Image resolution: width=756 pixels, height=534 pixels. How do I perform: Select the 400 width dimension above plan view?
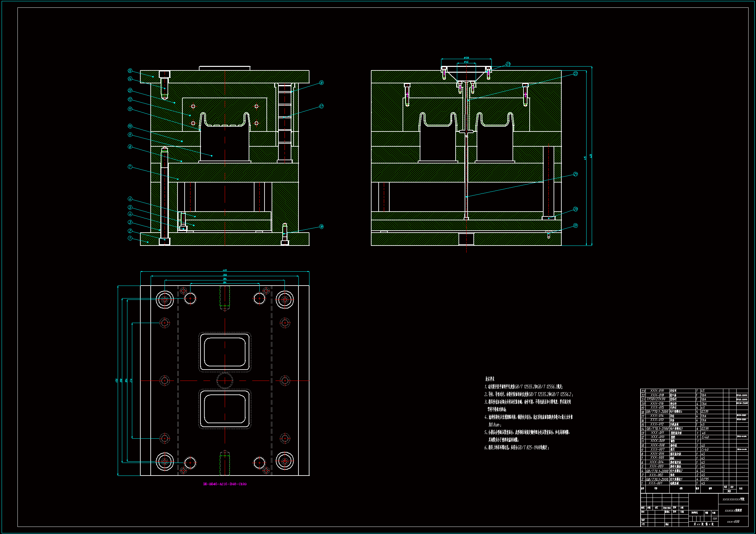pos(225,270)
